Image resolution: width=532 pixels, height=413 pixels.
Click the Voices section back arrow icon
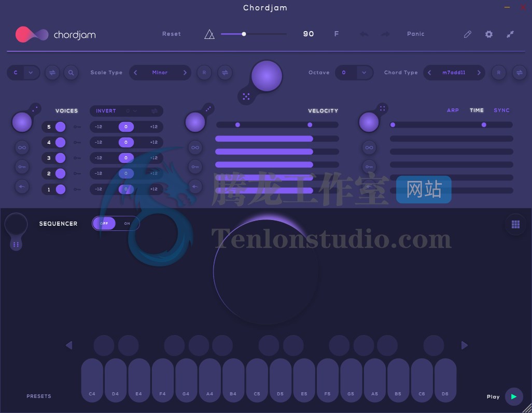22,186
